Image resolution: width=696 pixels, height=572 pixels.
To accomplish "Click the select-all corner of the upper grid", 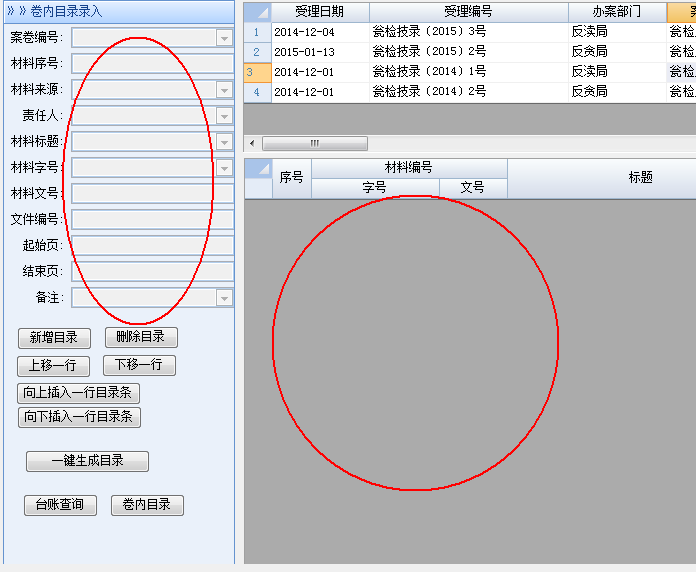I will pos(257,12).
